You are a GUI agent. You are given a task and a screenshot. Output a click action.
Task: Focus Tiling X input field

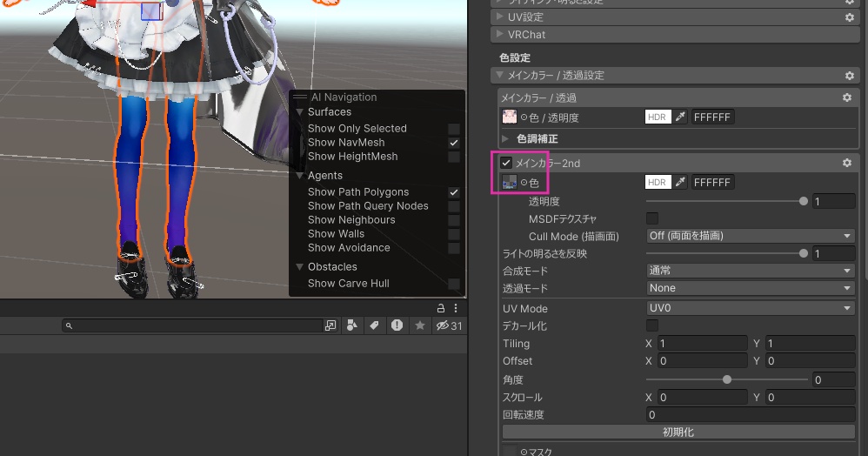(703, 344)
